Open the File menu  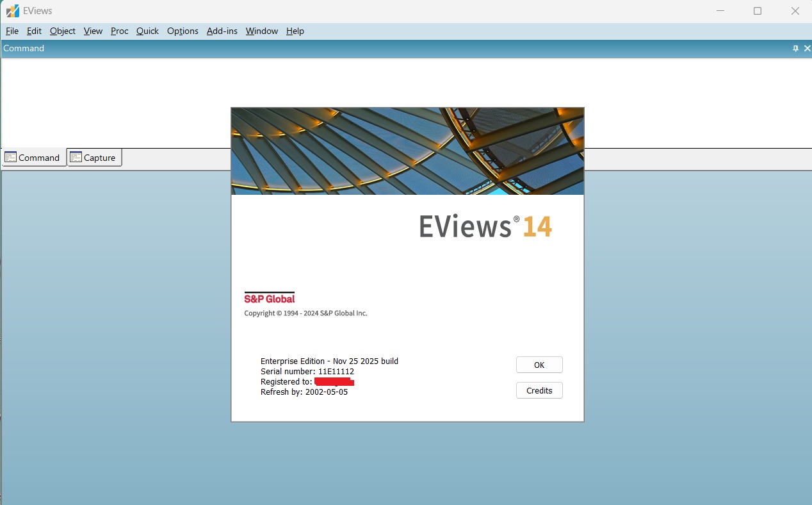click(12, 31)
